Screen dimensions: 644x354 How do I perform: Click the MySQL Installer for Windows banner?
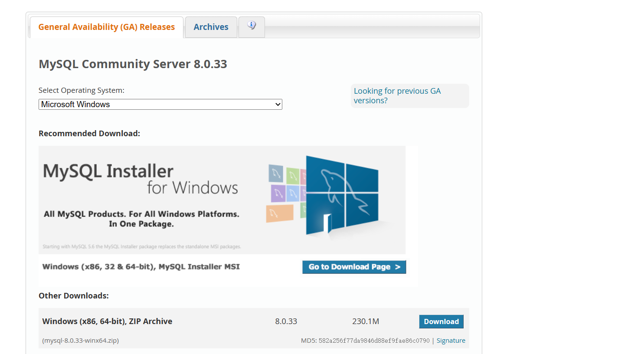pyautogui.click(x=222, y=200)
